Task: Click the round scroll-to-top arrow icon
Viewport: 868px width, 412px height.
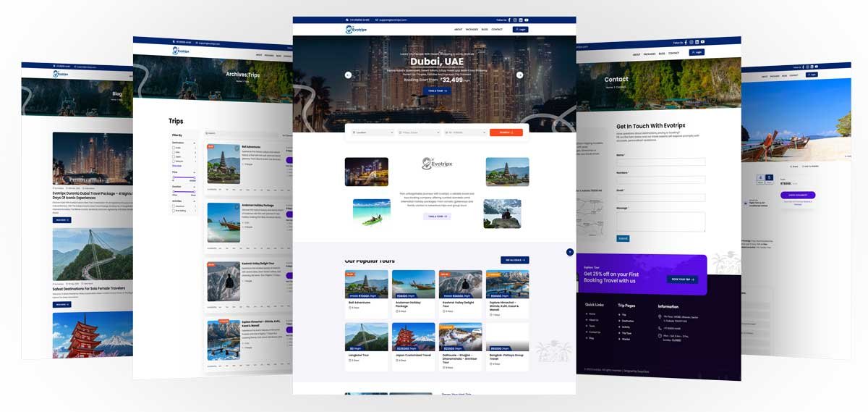Action: click(x=570, y=252)
